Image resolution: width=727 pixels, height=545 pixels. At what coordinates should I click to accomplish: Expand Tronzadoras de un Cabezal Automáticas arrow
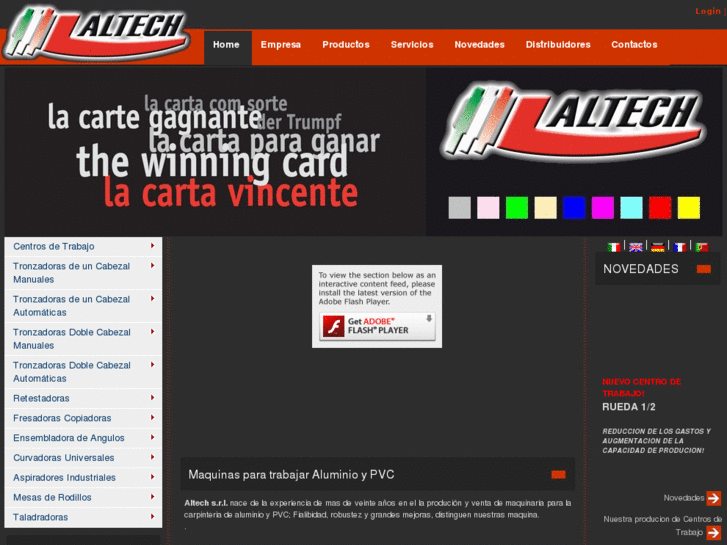click(153, 299)
